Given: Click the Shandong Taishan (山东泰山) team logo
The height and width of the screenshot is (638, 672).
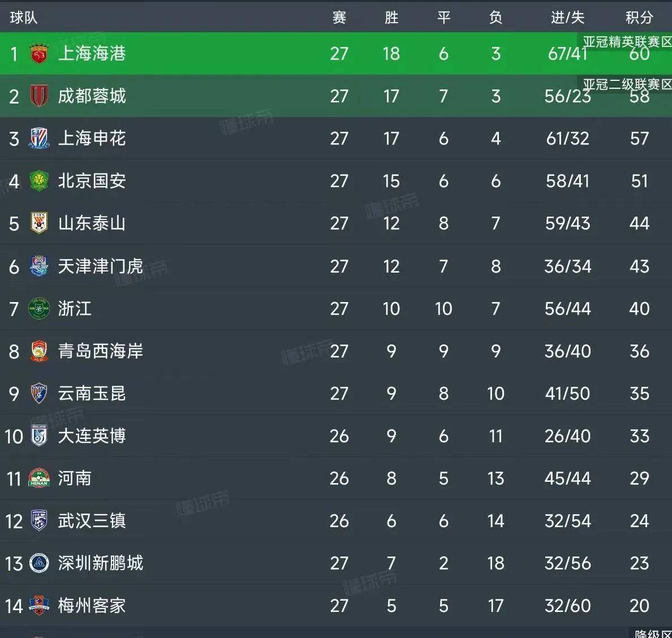Looking at the screenshot, I should (x=39, y=223).
